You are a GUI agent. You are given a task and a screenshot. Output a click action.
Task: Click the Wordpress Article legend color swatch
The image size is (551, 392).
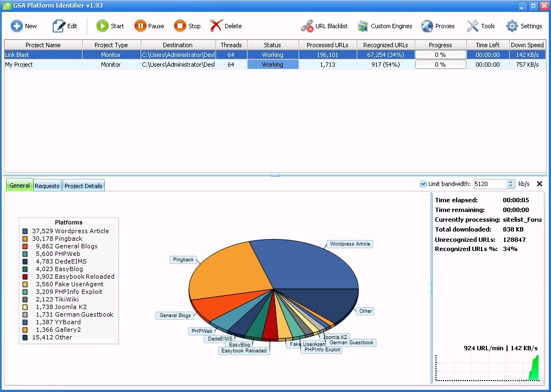25,231
